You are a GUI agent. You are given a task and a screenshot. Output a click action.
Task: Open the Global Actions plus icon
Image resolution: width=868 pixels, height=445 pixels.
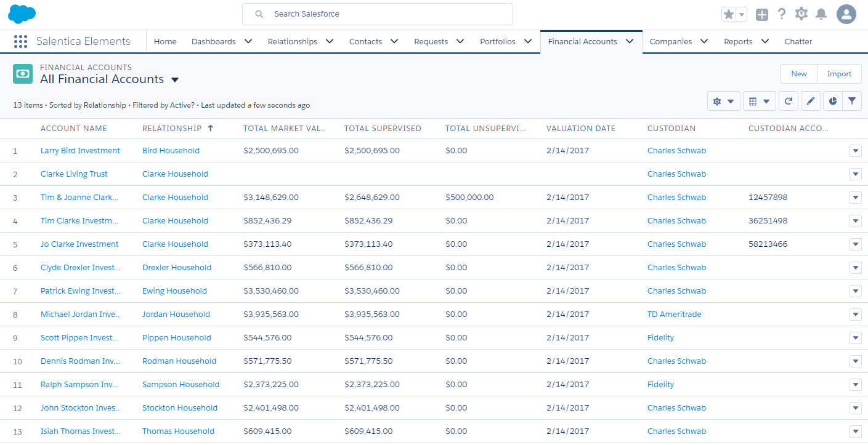[x=762, y=14]
